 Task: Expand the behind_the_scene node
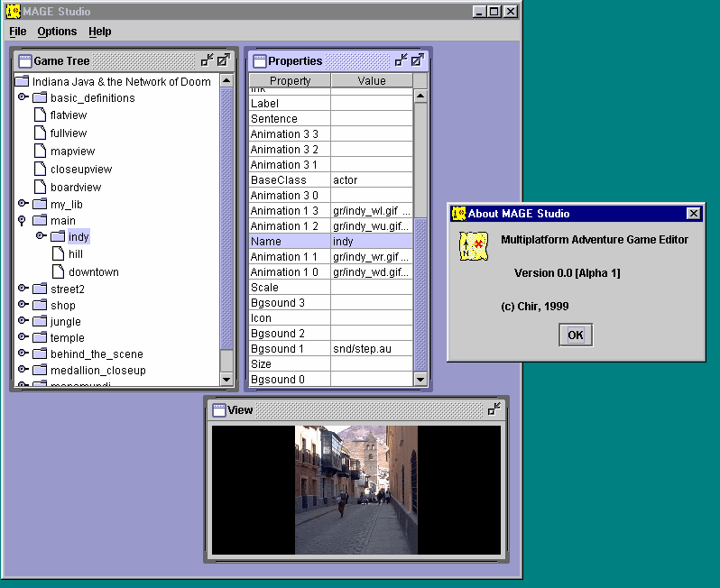coord(23,353)
